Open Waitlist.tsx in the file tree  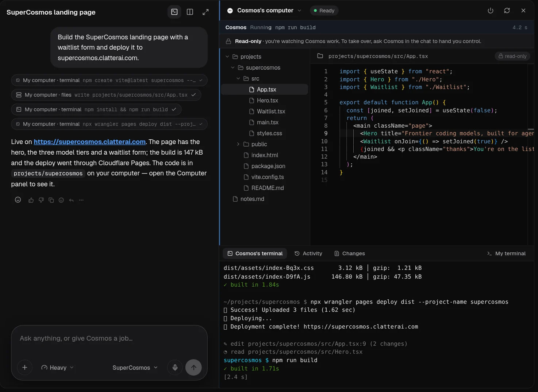pyautogui.click(x=265, y=111)
